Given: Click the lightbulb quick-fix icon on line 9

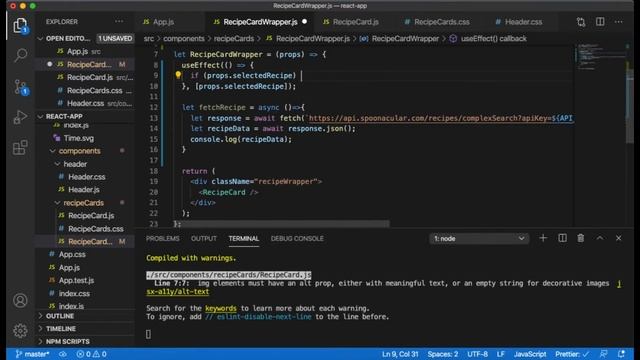Looking at the screenshot, I should pos(178,75).
